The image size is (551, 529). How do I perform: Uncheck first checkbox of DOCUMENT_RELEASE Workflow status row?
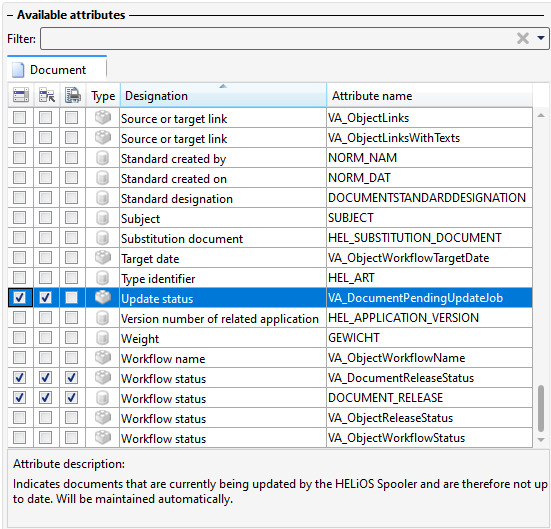pos(19,398)
